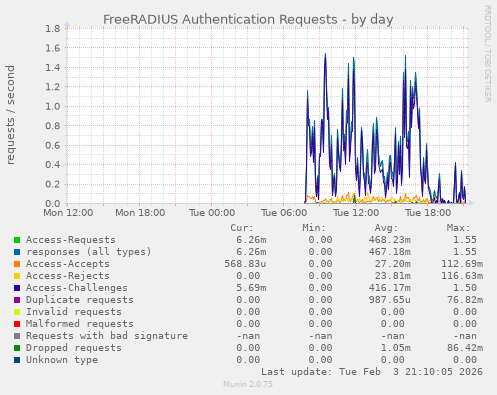Viewport: 497px width, 395px height.
Task: Click the 'Mon 12:00' x-axis label
Action: pos(68,213)
